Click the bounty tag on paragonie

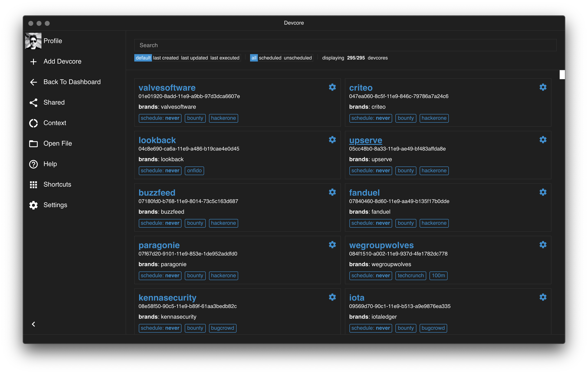(x=195, y=276)
